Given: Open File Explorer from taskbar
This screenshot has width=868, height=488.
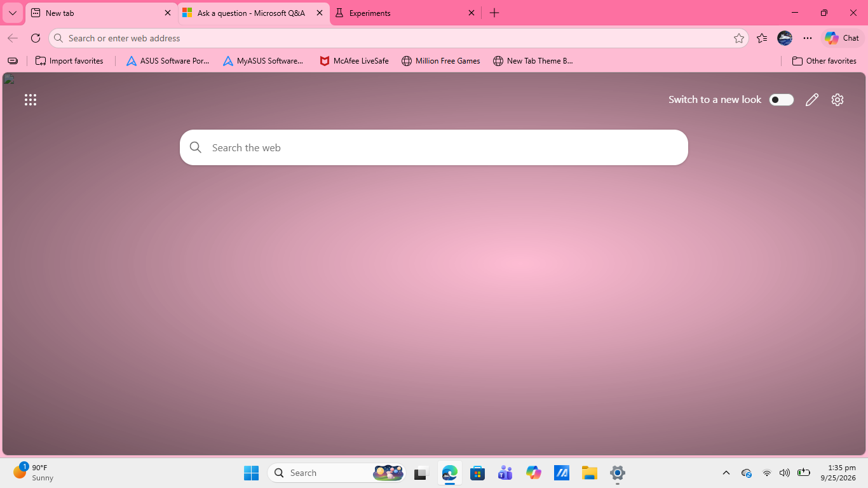Looking at the screenshot, I should click(590, 473).
